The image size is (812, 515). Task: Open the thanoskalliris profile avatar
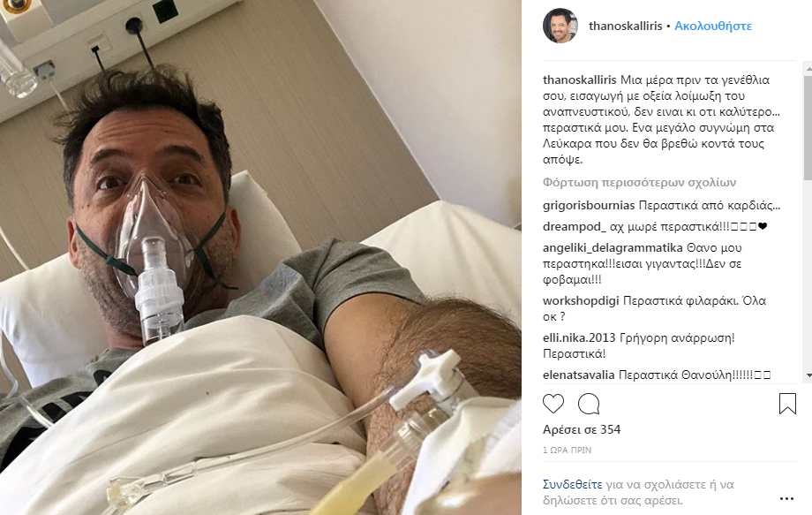click(x=560, y=26)
